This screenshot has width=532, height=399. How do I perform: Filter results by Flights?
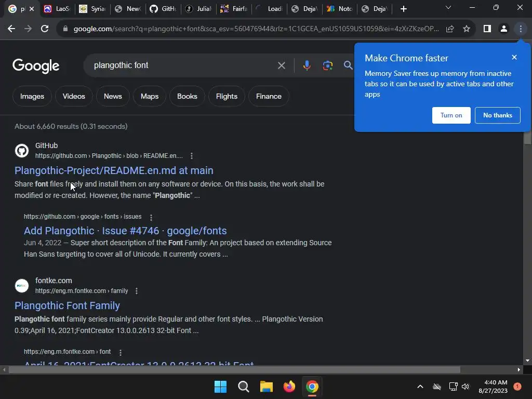227,96
